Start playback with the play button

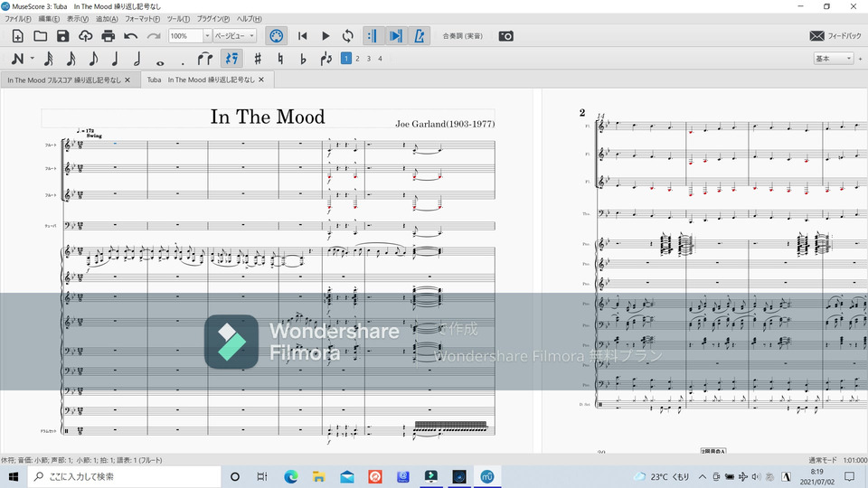click(x=325, y=36)
